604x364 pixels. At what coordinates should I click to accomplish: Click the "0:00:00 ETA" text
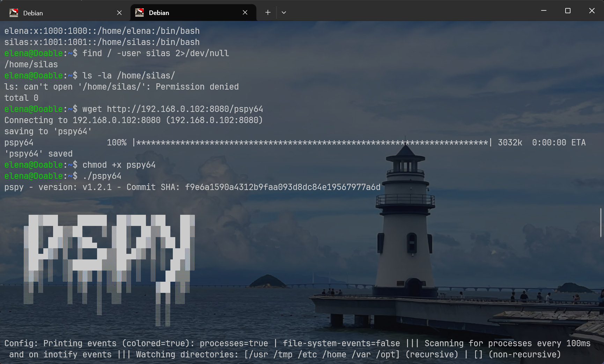click(x=559, y=143)
